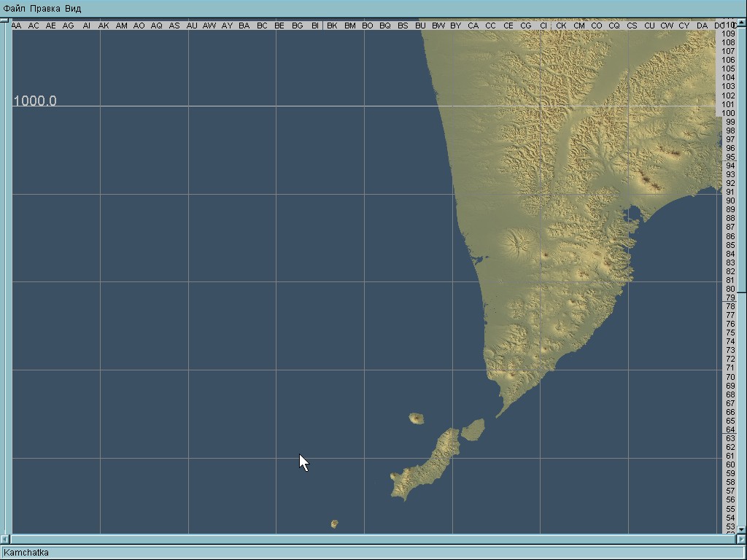This screenshot has height=560, width=747.
Task: Select row number 80 in right ruler
Action: coord(730,289)
